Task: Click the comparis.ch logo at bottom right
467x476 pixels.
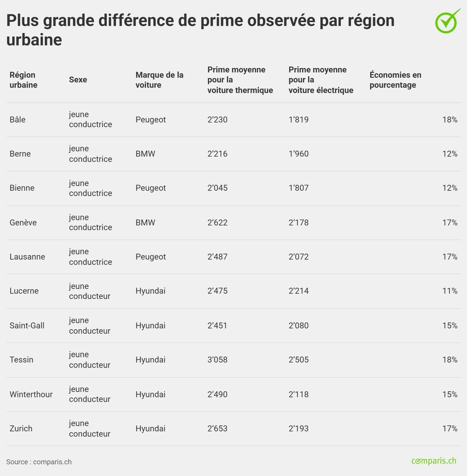Action: coord(434,461)
